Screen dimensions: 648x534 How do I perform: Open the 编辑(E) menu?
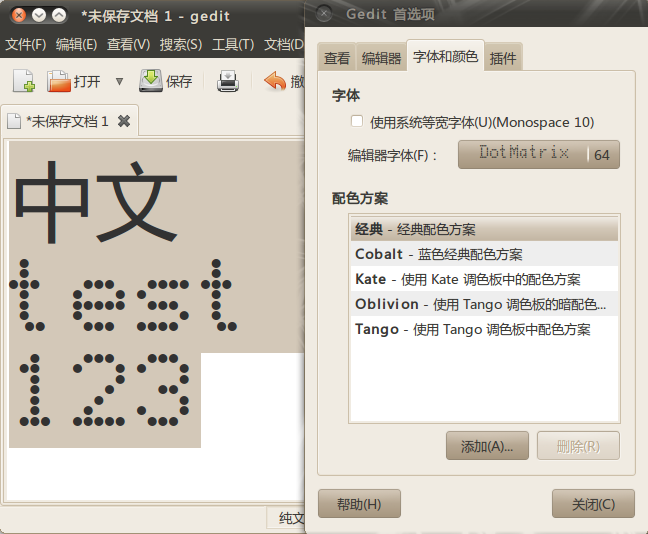(76, 44)
